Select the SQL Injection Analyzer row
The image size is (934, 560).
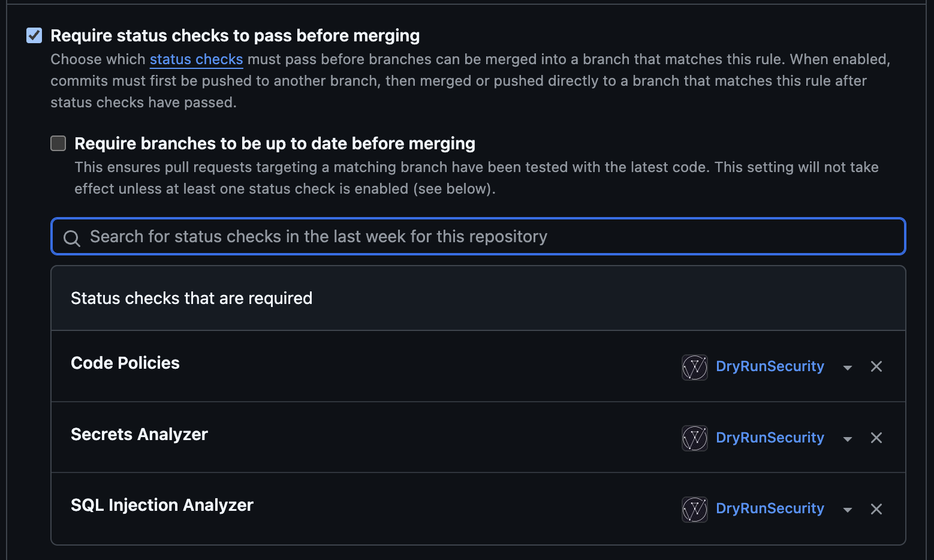[162, 505]
